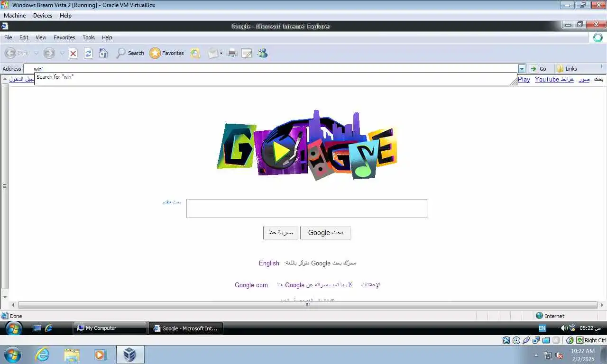
Task: Click the VirtualBox shared folders icon
Action: point(546,340)
